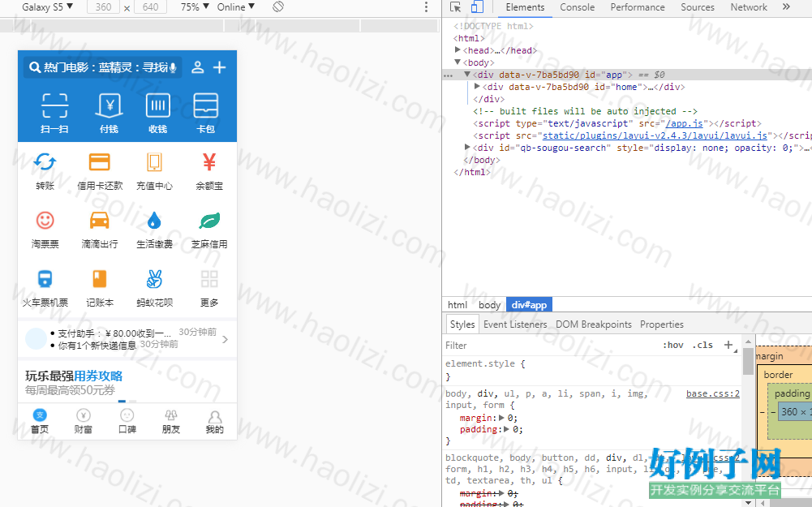Select the html breadcrumb
Image resolution: width=812 pixels, height=507 pixels.
458,305
